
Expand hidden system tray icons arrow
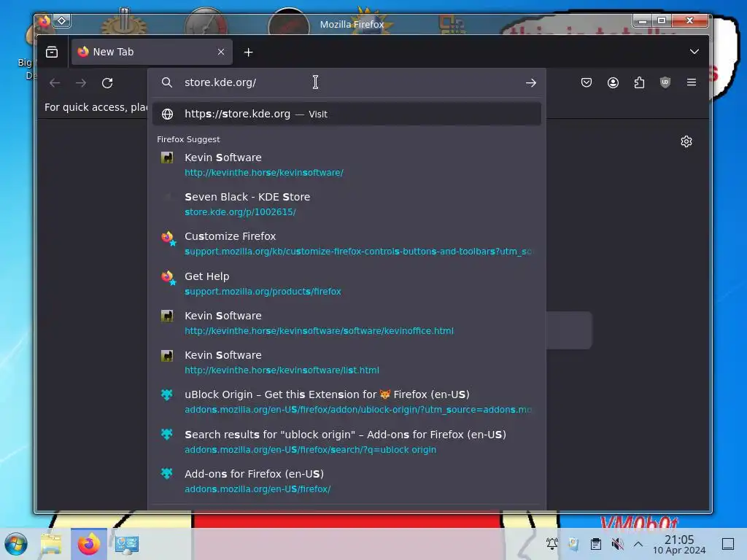click(638, 544)
